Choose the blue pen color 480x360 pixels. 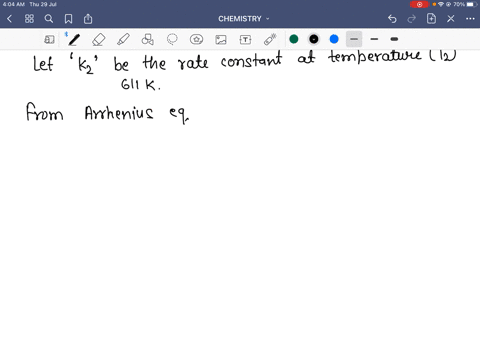(x=334, y=39)
